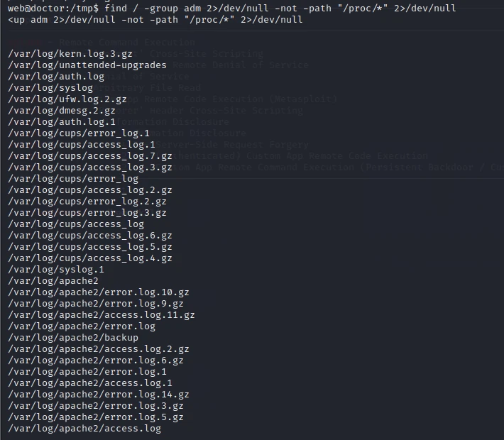Click the wrapped '<up adm' command line

tap(155, 20)
